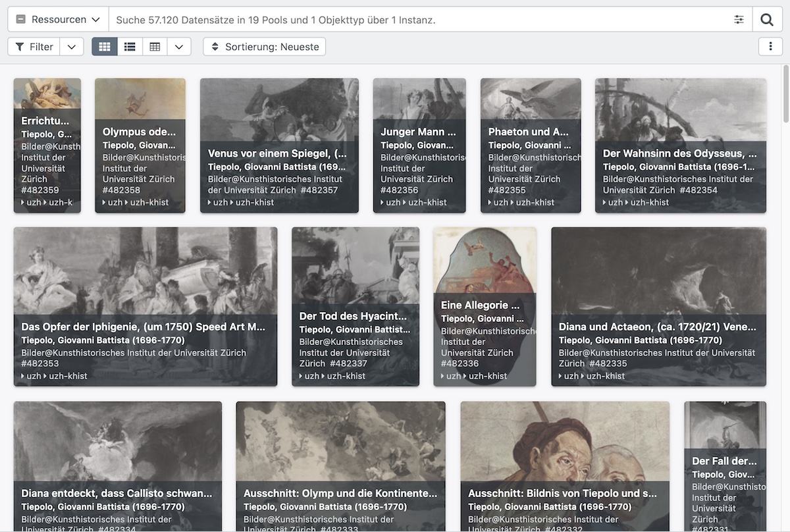Expand the view options chevron
This screenshot has width=790, height=532.
pos(179,47)
